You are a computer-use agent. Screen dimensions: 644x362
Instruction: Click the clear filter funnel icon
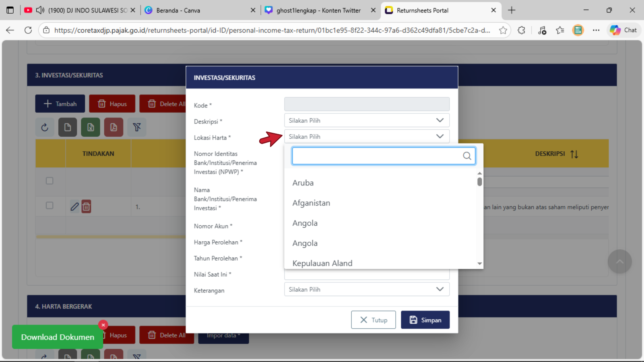[x=137, y=128]
